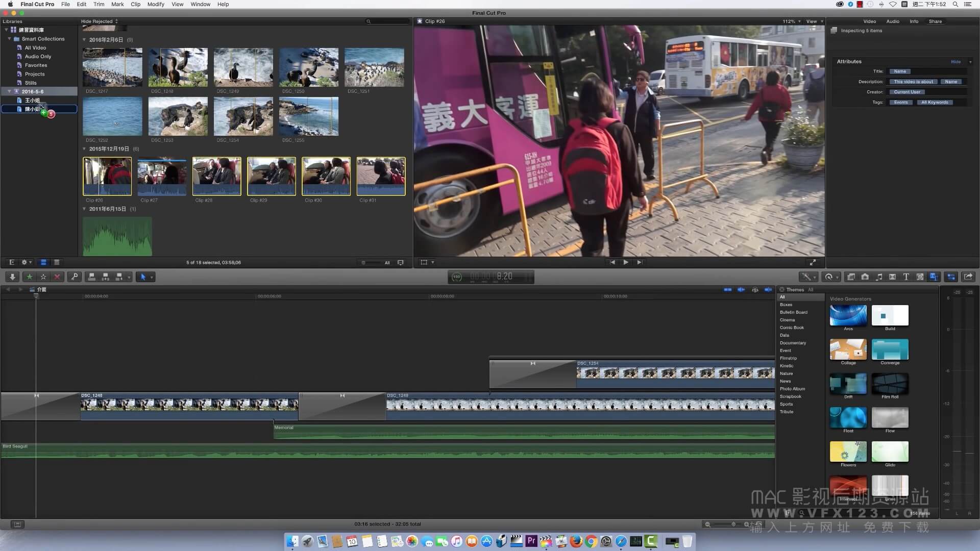The height and width of the screenshot is (551, 980).
Task: Select the Arcs video generator thumbnail
Action: click(x=848, y=315)
